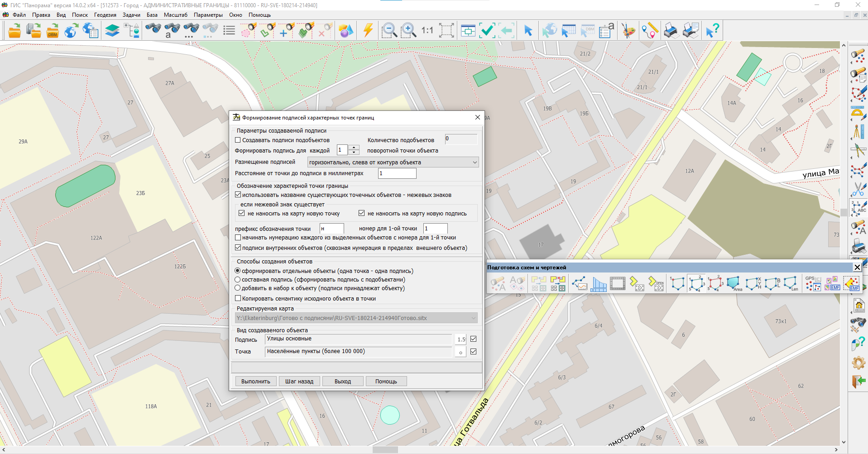Expand the 'Размещение подписей' dropdown
The image size is (868, 454).
(475, 162)
